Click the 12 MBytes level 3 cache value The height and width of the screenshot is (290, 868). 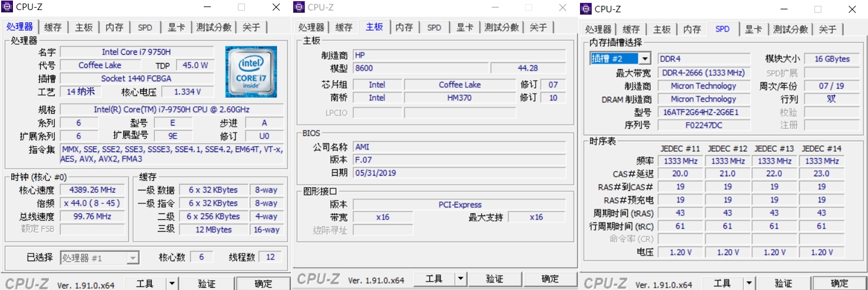(x=213, y=229)
